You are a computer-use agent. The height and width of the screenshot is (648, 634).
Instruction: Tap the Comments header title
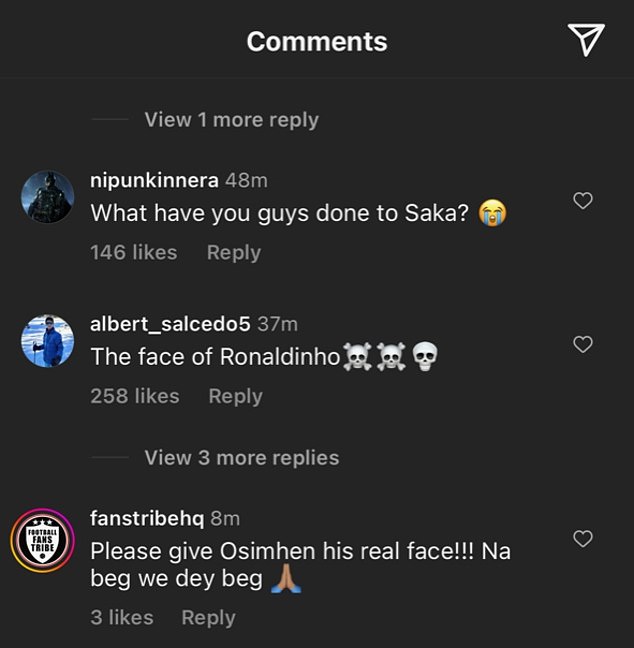(317, 42)
